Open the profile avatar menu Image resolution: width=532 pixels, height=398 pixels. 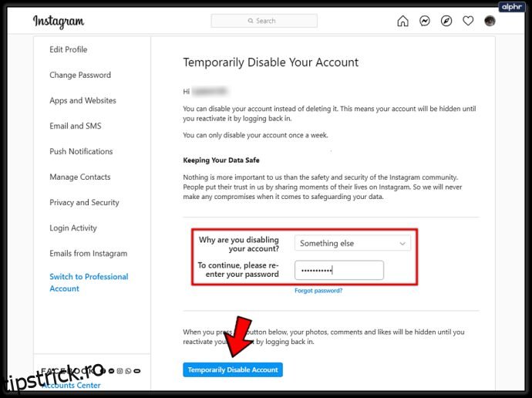point(490,21)
